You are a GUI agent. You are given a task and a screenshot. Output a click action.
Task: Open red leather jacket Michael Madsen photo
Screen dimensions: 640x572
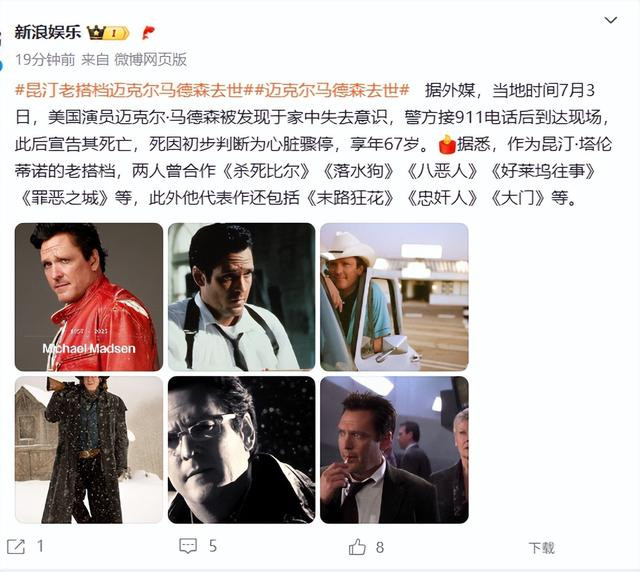pyautogui.click(x=89, y=297)
